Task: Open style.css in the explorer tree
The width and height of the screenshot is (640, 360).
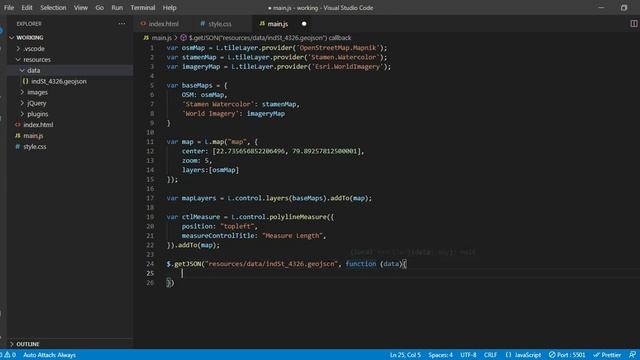Action: (35, 147)
